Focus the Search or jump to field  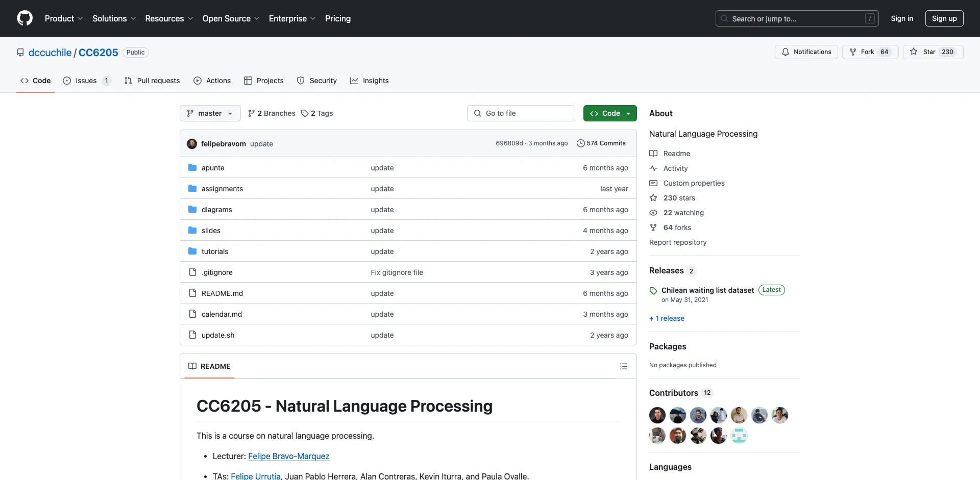797,18
